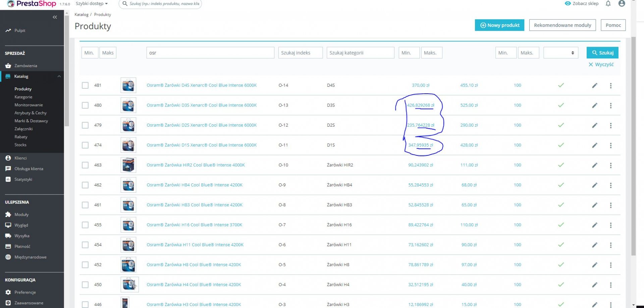
Task: Open the three-dot actions menu for product 480
Action: pos(611,105)
